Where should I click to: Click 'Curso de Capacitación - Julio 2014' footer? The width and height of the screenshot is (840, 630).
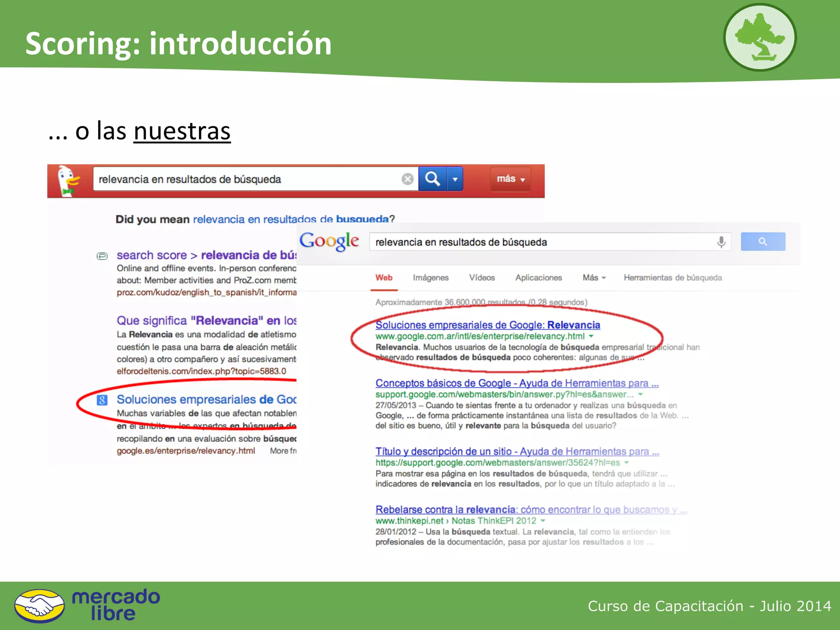[710, 606]
